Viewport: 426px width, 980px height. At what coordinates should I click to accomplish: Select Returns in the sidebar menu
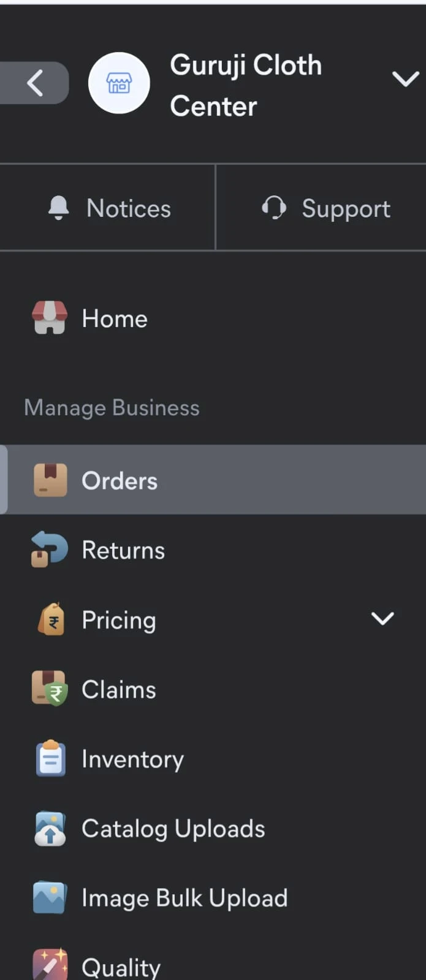click(x=123, y=550)
